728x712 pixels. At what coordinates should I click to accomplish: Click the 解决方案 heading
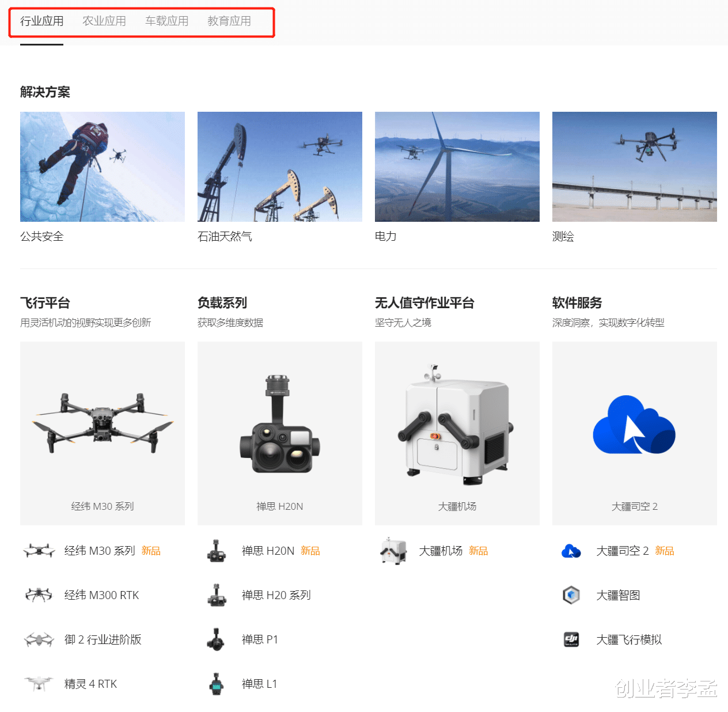click(45, 92)
